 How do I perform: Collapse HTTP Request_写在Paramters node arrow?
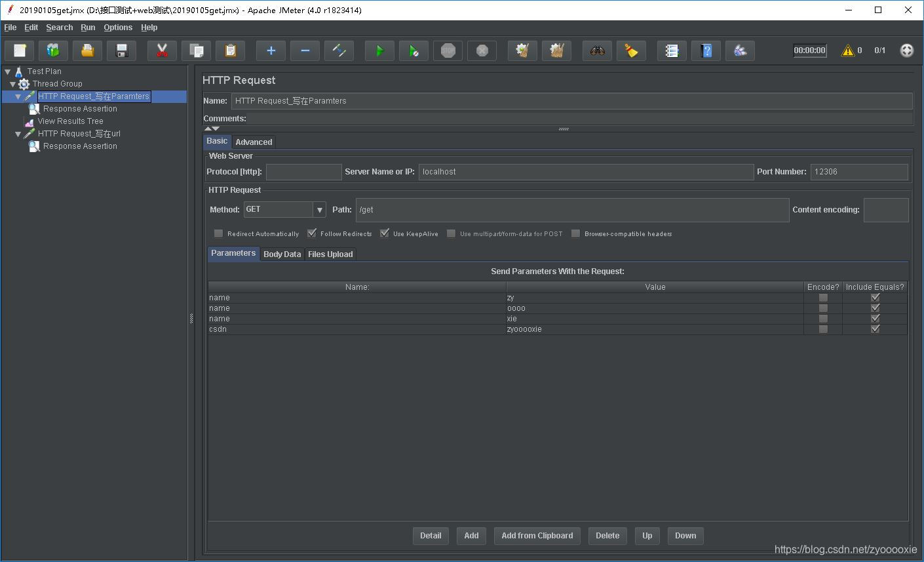click(x=18, y=96)
